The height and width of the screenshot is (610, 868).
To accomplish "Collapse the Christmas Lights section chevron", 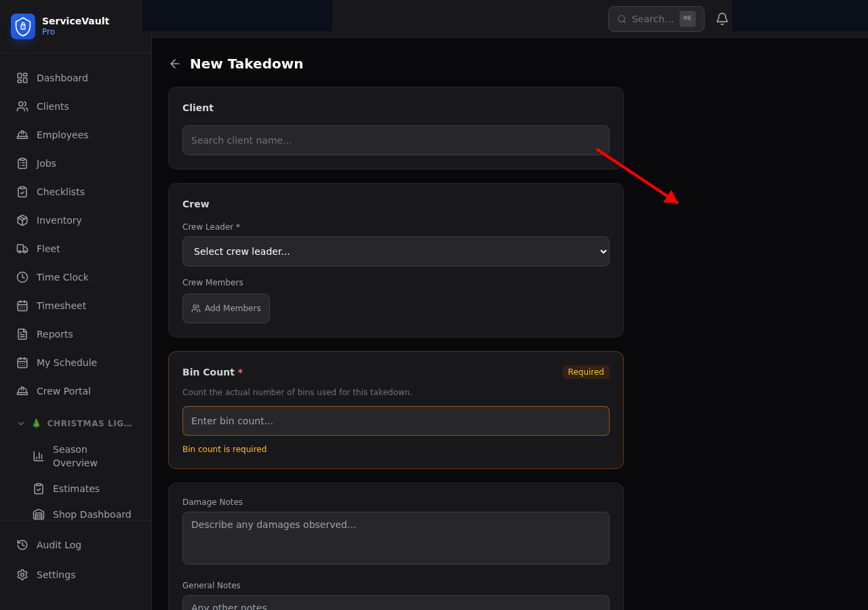I will point(21,424).
